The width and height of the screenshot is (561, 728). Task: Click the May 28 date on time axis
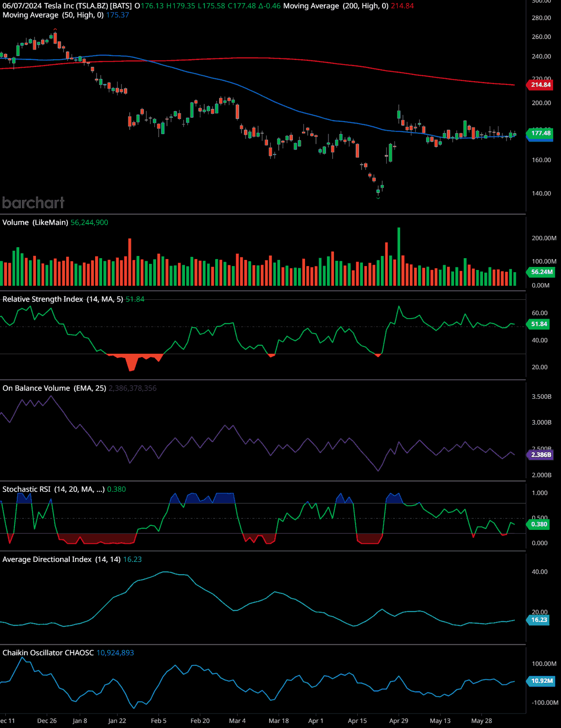(x=482, y=721)
